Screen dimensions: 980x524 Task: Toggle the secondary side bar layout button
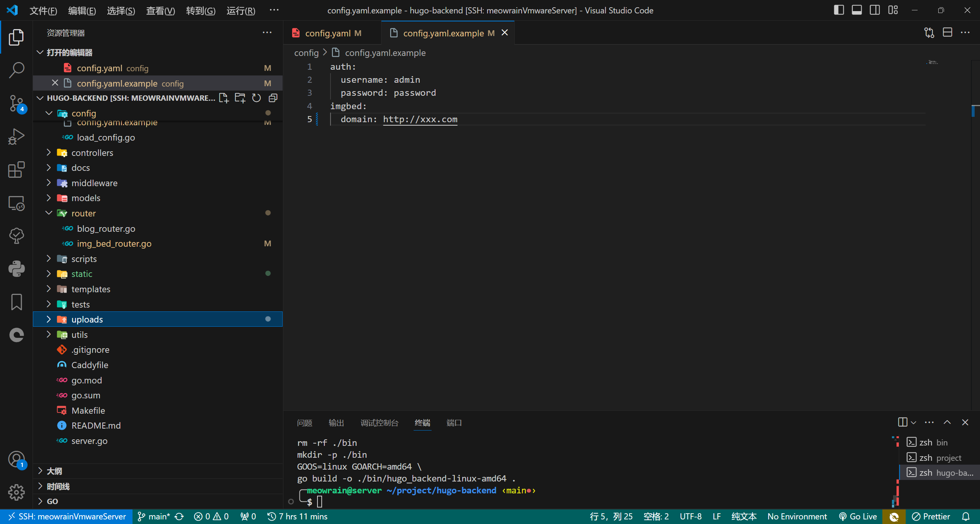pyautogui.click(x=875, y=10)
